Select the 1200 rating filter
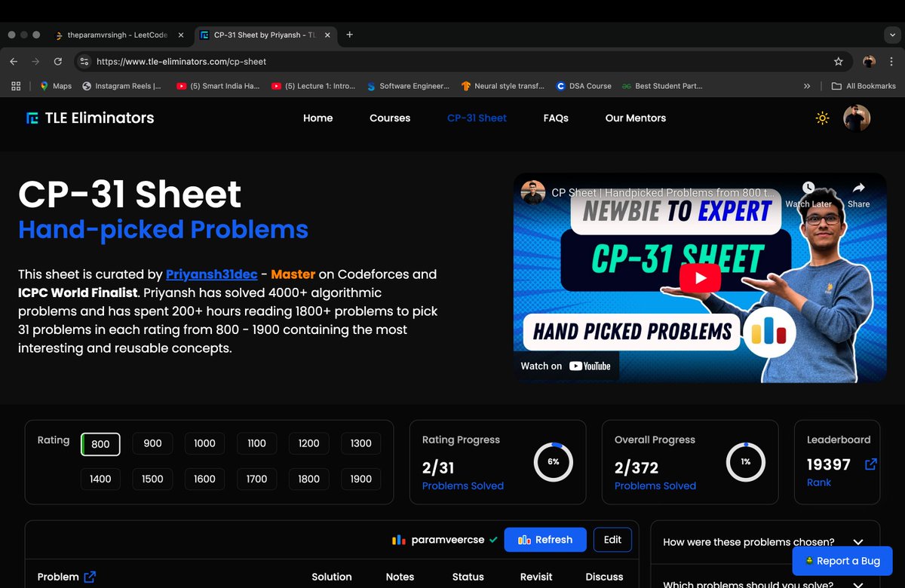 click(308, 443)
